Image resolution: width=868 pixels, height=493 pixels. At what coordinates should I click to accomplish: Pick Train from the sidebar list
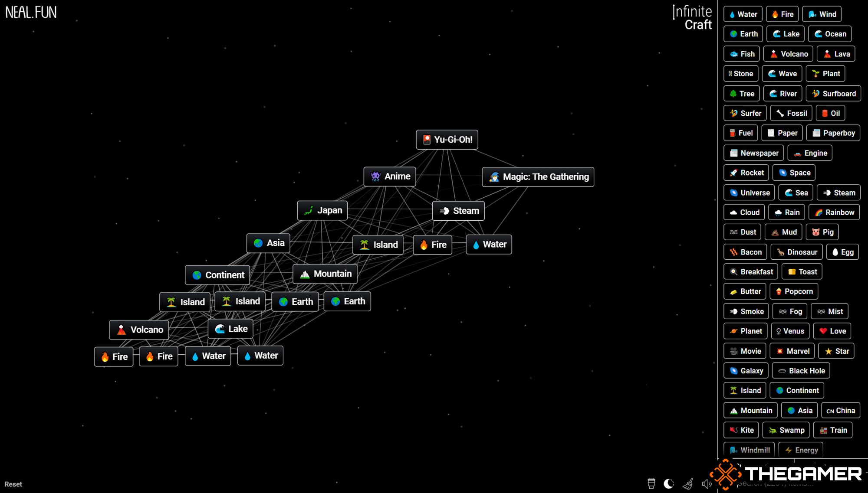833,430
